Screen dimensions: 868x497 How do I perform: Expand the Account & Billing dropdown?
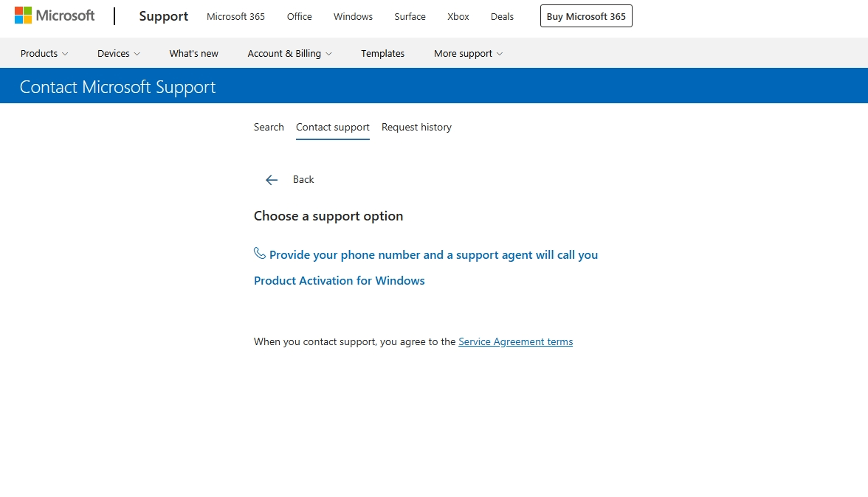tap(289, 54)
